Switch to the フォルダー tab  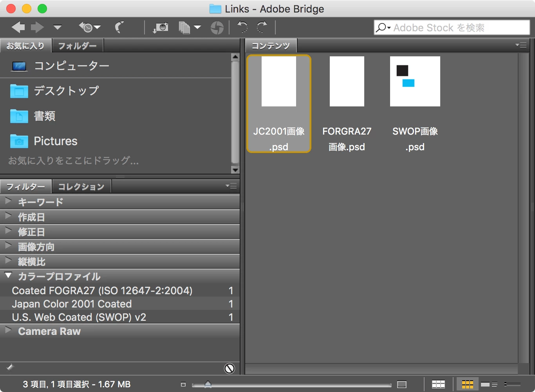(78, 46)
